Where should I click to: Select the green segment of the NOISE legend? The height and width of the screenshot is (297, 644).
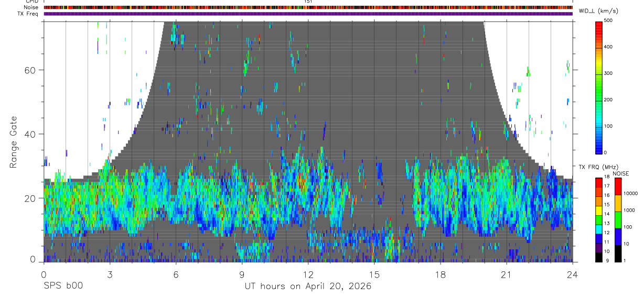click(618, 219)
